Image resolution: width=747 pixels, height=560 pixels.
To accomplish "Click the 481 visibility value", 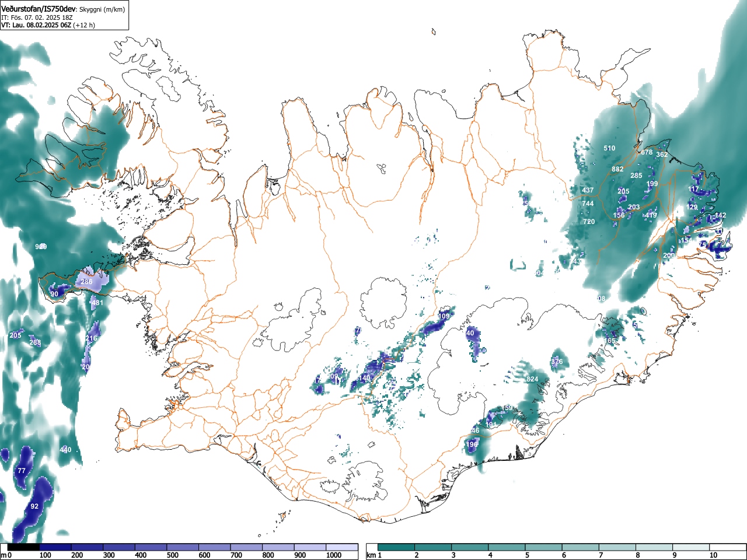I will coord(97,303).
